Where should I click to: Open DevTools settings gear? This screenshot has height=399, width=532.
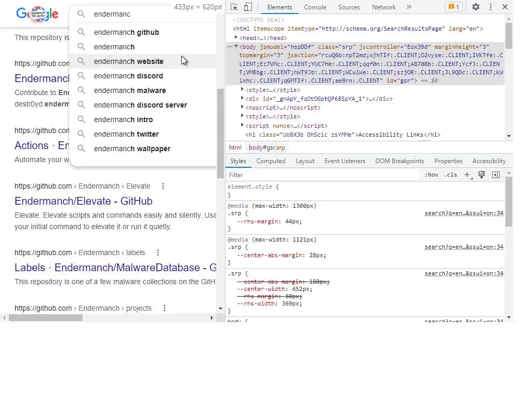click(x=476, y=7)
